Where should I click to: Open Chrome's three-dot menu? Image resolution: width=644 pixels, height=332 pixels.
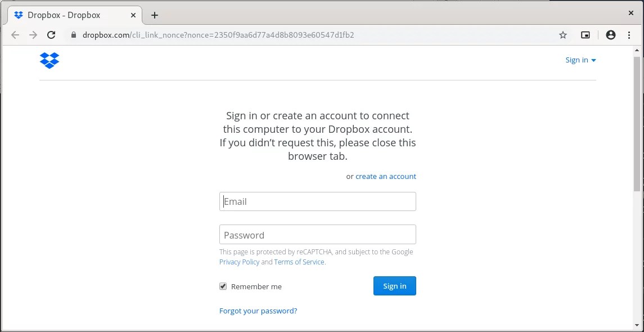point(629,35)
